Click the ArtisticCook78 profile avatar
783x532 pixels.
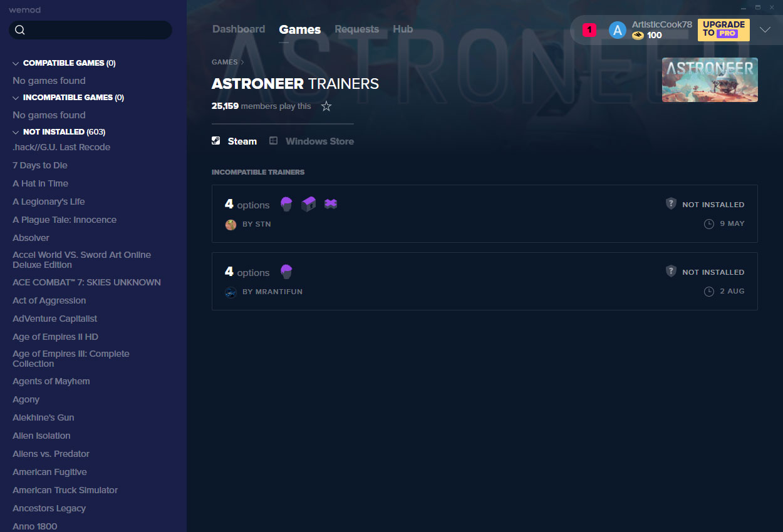pos(618,30)
